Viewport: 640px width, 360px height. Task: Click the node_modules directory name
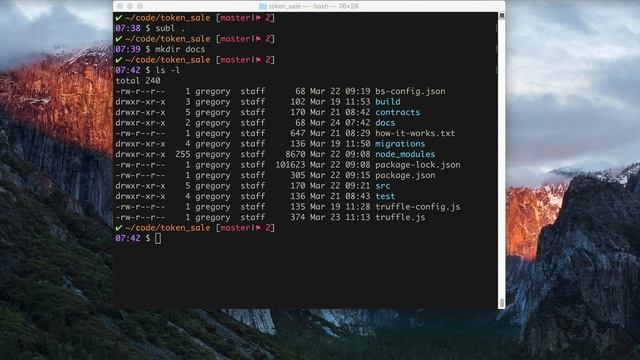[405, 154]
